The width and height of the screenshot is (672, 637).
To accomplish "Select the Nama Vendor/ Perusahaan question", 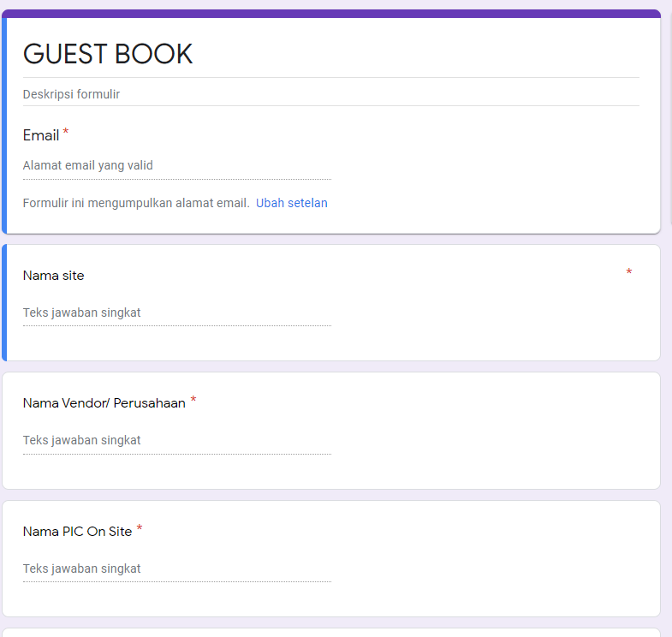I will (104, 403).
